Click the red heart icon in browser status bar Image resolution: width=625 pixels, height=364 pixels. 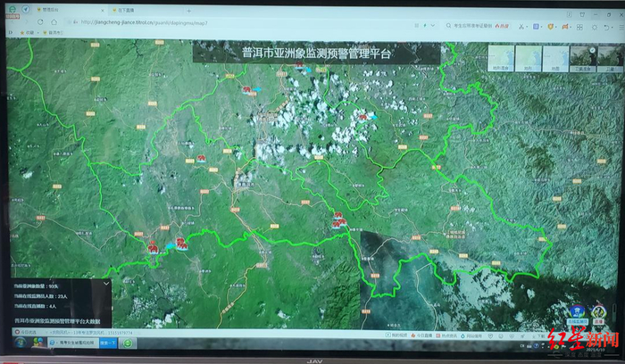pos(17,332)
